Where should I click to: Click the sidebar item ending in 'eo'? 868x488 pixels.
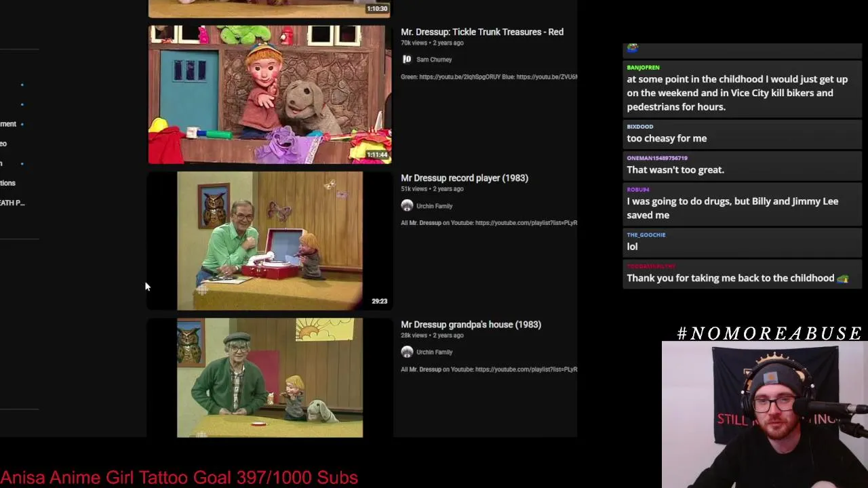coord(3,144)
